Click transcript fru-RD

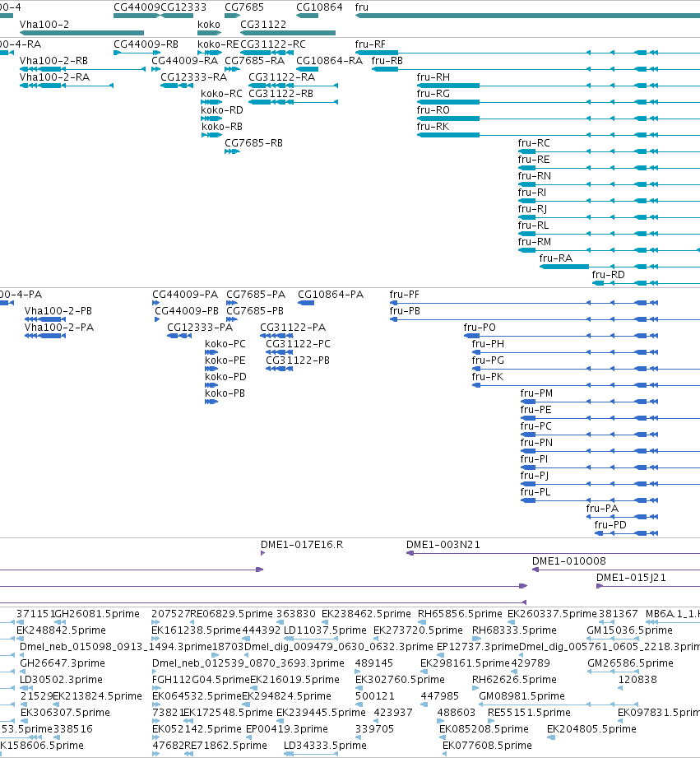coord(608,275)
